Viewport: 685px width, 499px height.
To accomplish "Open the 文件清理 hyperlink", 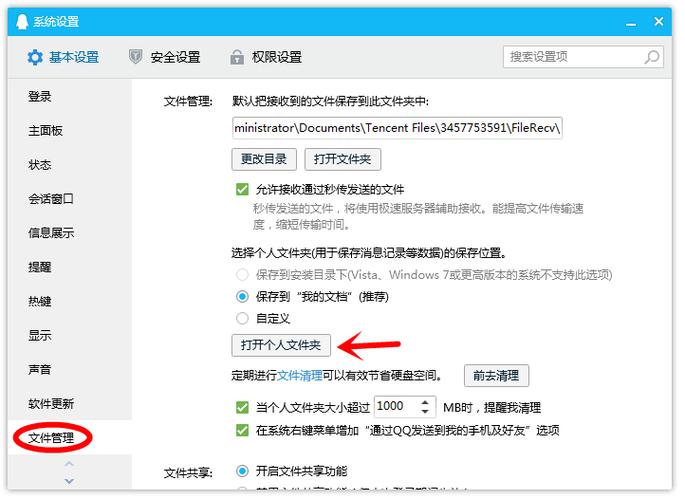I will [300, 375].
